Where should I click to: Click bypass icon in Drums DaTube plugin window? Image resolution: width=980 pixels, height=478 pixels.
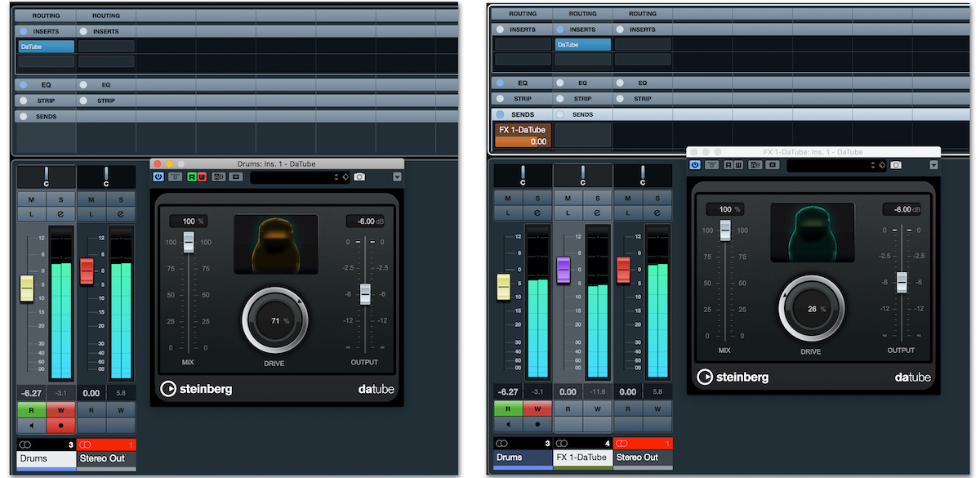click(x=176, y=176)
